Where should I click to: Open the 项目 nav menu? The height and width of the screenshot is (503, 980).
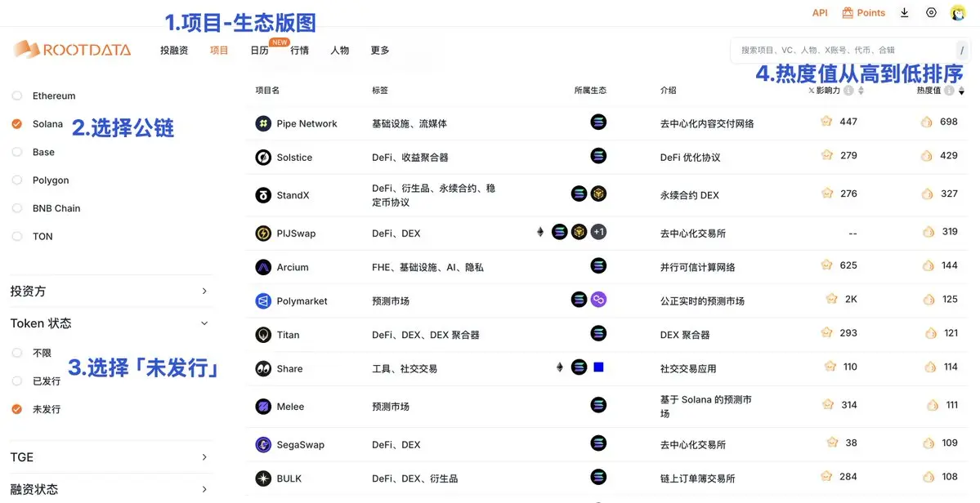pos(219,51)
